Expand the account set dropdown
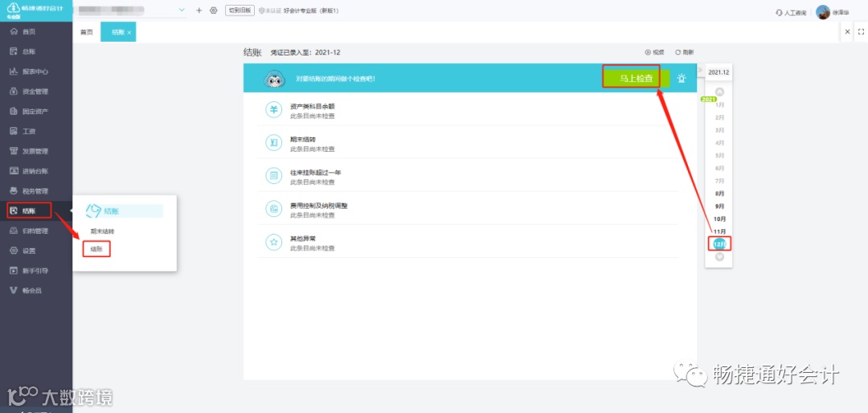Image resolution: width=868 pixels, height=413 pixels. (x=182, y=10)
